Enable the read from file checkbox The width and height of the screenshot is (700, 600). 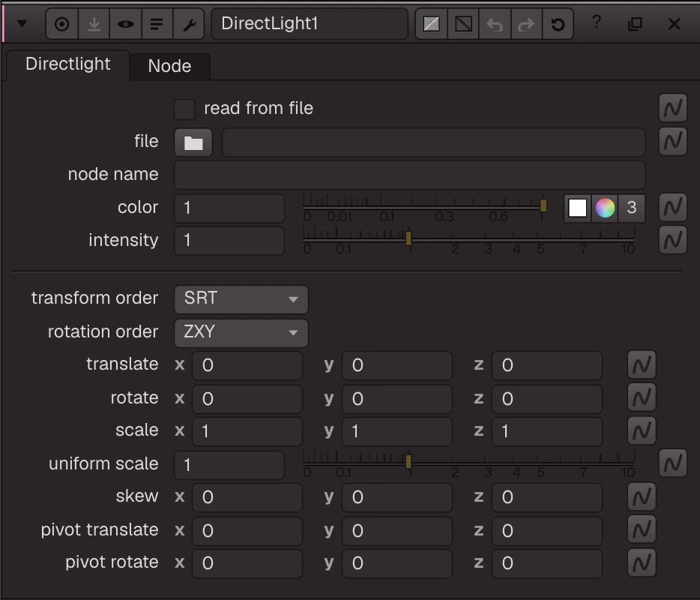coord(184,109)
